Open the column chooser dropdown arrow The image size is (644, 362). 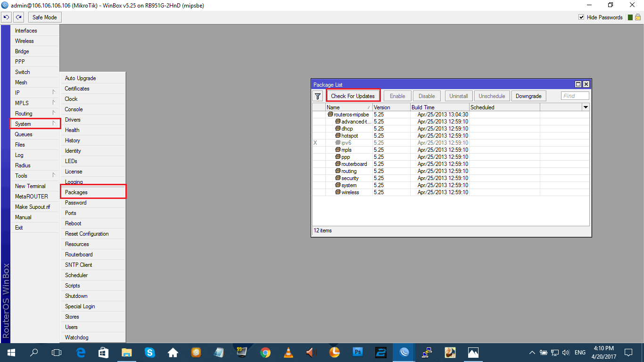click(586, 107)
